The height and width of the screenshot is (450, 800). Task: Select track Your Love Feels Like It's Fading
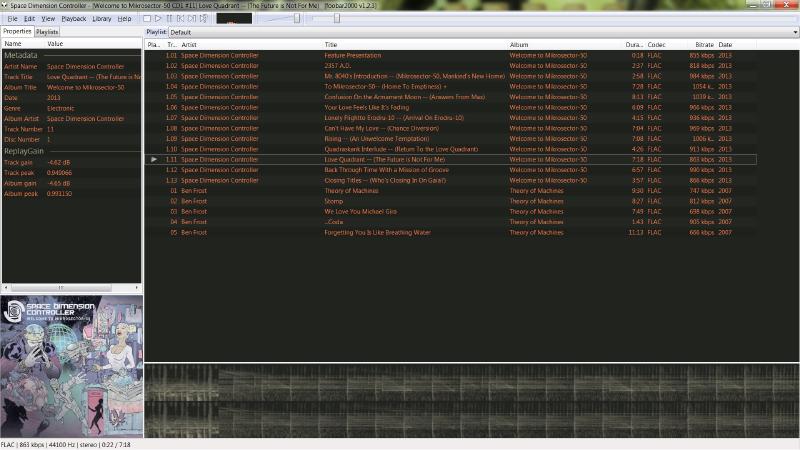[x=451, y=108]
